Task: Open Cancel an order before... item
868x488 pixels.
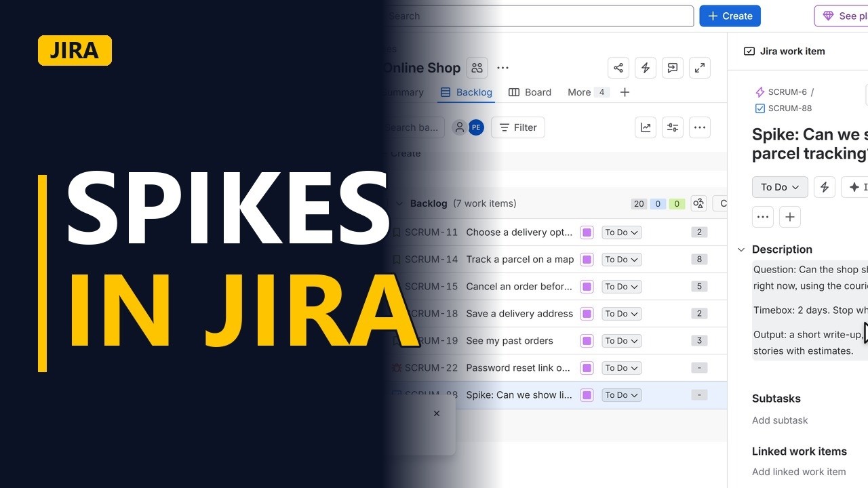Action: tap(519, 287)
